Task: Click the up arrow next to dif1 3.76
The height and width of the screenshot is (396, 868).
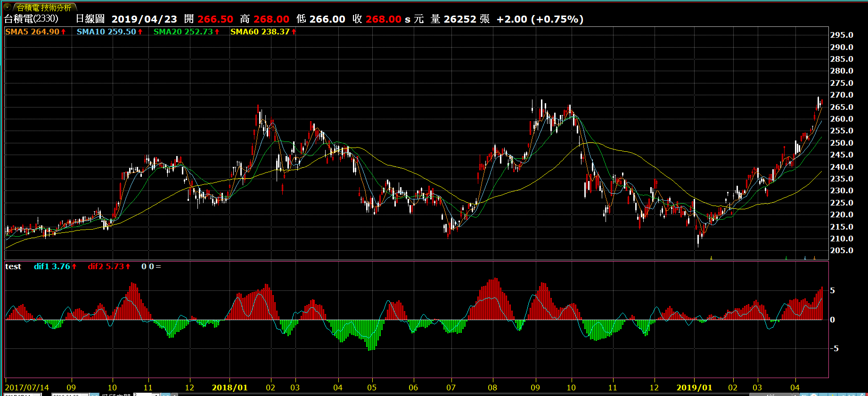Action: point(74,266)
